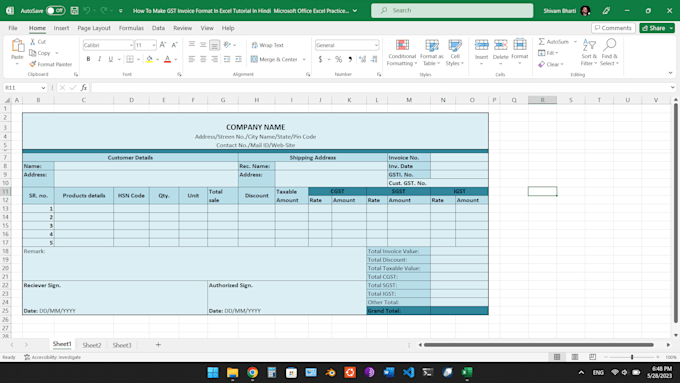This screenshot has height=383, width=680.
Task: Switch to the Page Layout tab
Action: coord(94,28)
